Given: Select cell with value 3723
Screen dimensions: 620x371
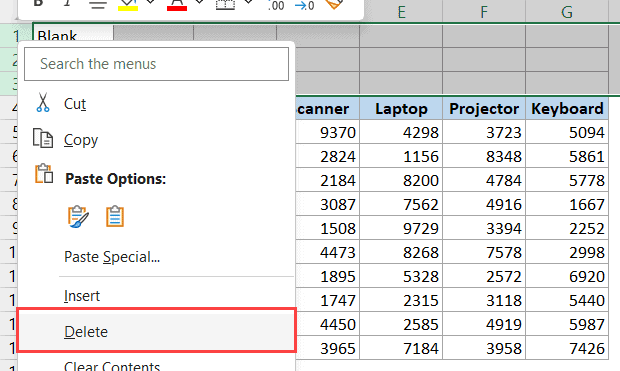Looking at the screenshot, I should [x=484, y=132].
